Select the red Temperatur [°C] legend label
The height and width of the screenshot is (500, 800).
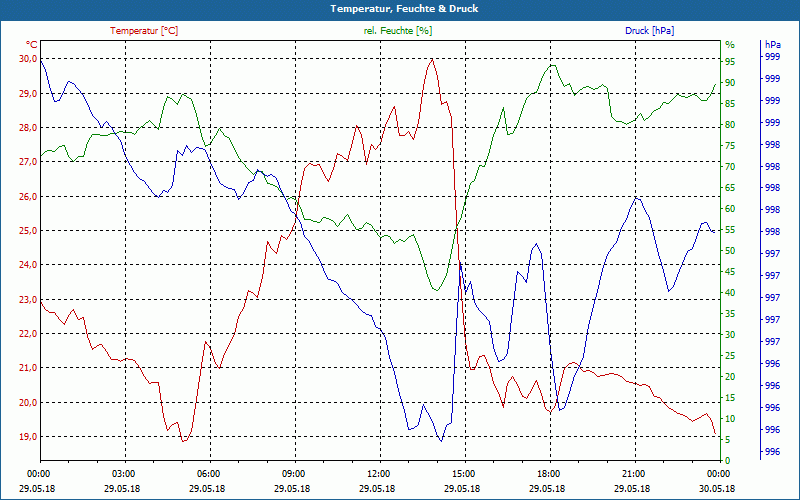pos(144,31)
